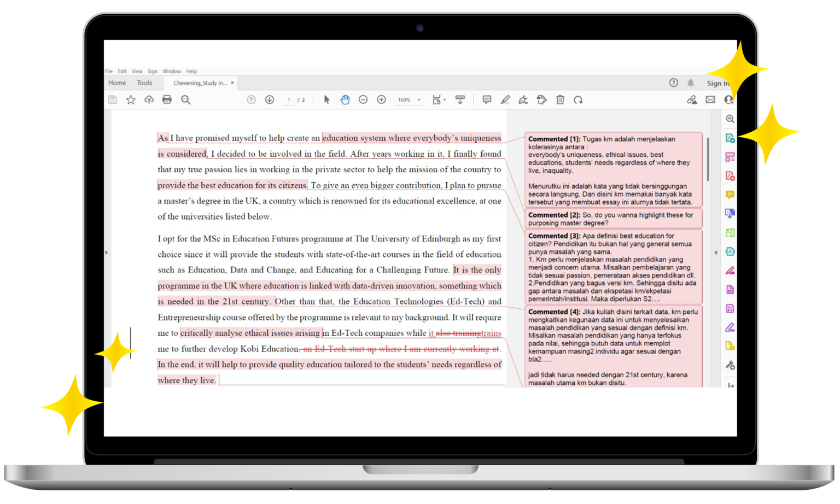840x504 pixels.
Task: Click the Print icon
Action: click(x=166, y=100)
